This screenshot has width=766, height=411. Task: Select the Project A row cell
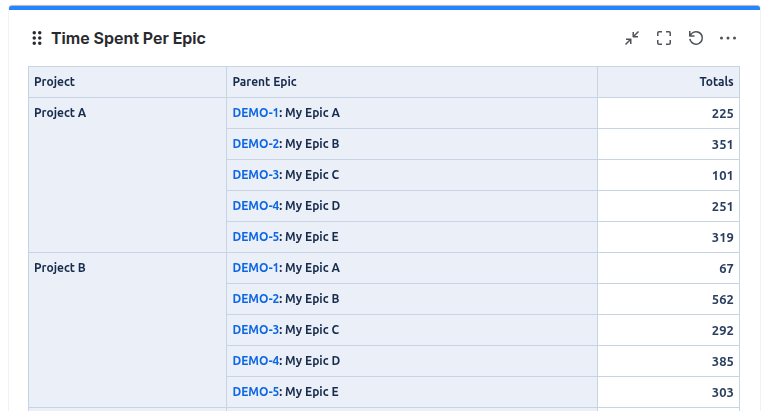(128, 175)
